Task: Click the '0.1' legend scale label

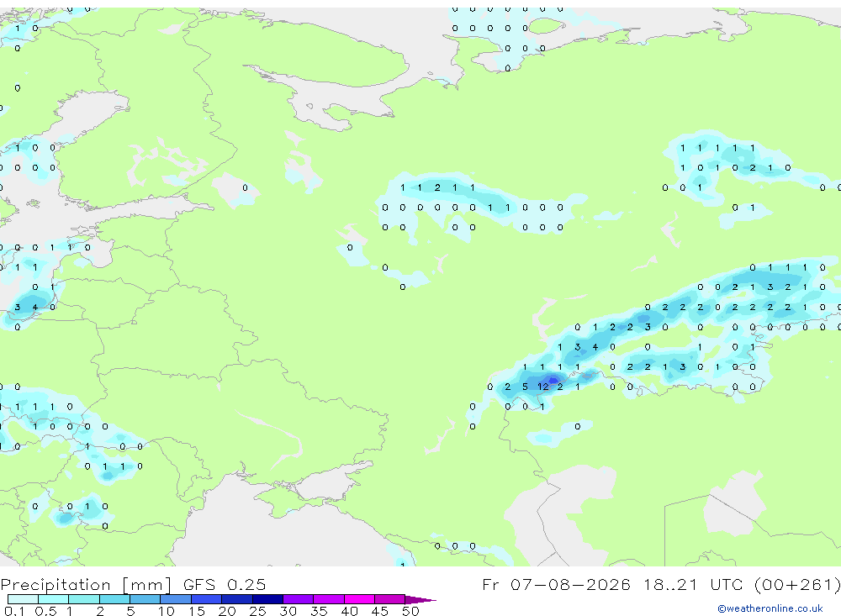Action: (14, 611)
